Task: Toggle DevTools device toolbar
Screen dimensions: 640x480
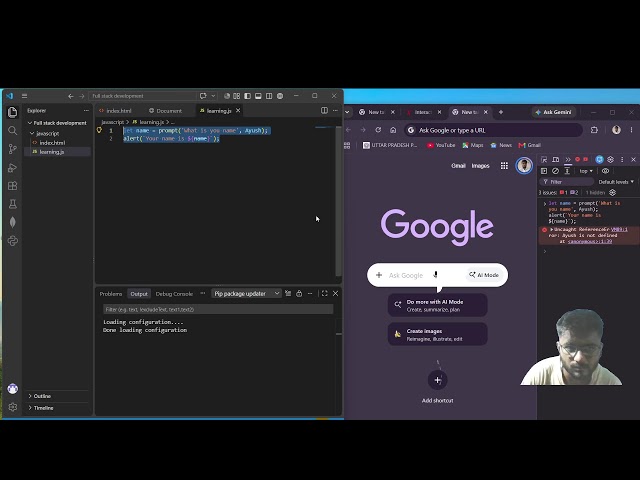Action: coord(556,160)
